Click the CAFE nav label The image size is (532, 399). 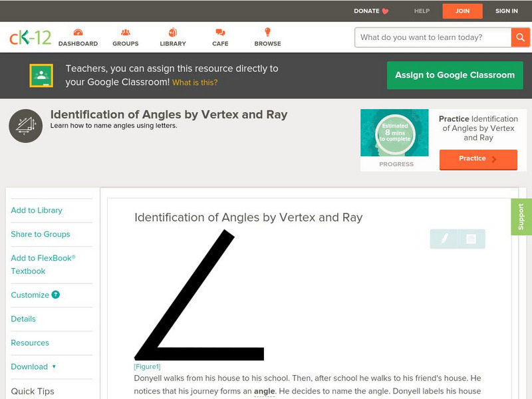[220, 44]
